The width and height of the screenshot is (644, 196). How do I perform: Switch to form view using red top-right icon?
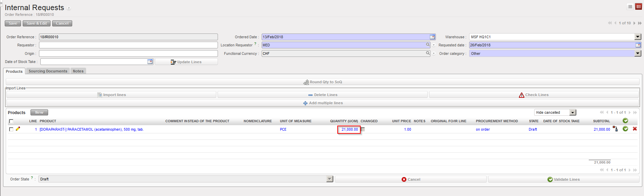(x=638, y=6)
